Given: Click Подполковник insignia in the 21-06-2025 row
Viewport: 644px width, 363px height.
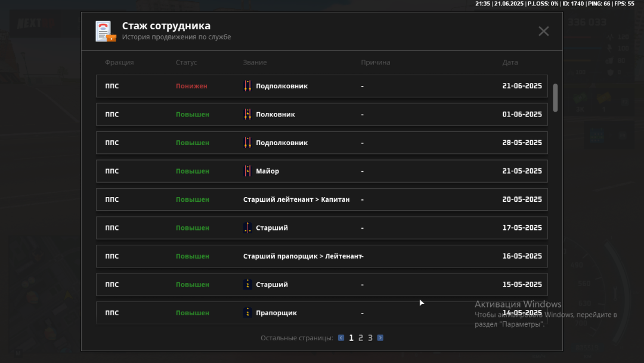Looking at the screenshot, I should tap(247, 86).
